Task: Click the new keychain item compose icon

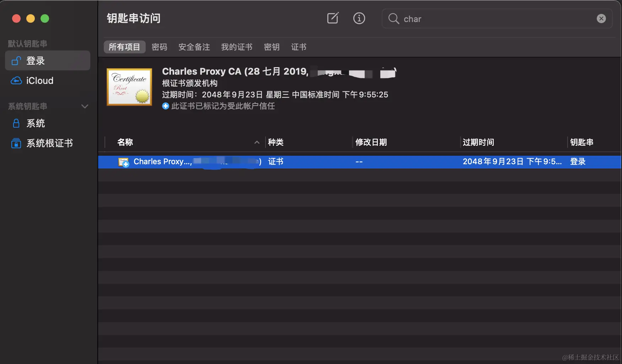Action: click(x=333, y=18)
